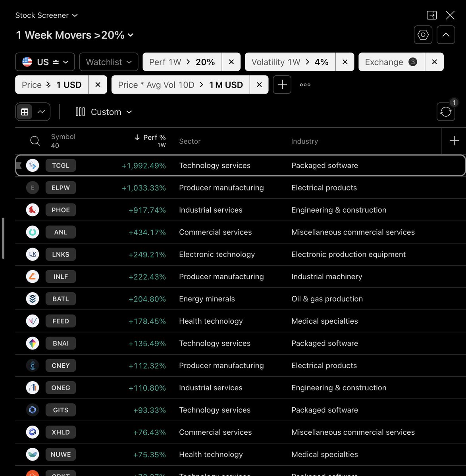Screen dimensions: 466x476
Task: Click Medical specialties in FEED row
Action: (325, 321)
